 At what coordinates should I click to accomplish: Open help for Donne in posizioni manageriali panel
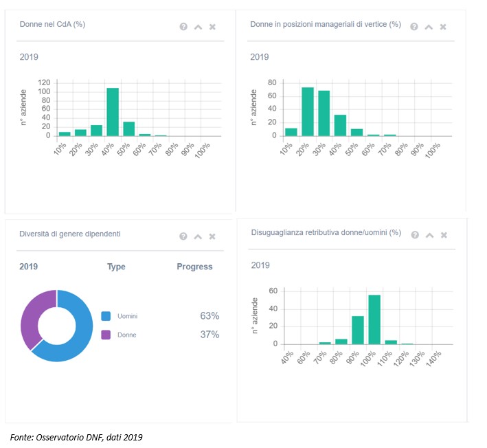[414, 27]
